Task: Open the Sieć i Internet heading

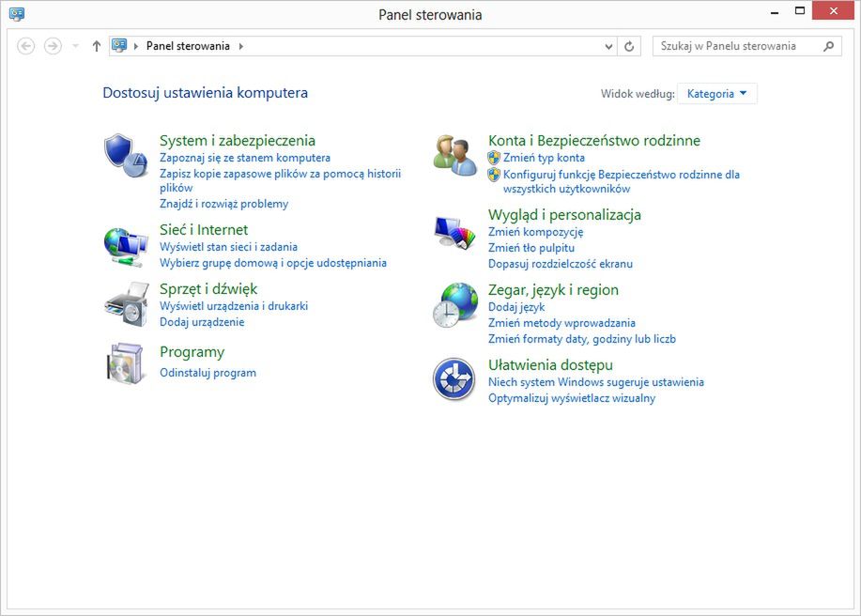Action: tap(204, 229)
